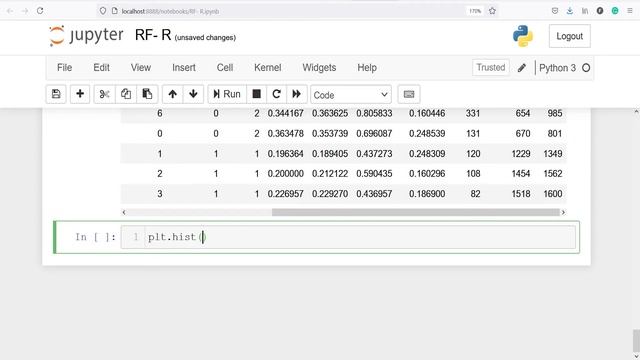Click the table cell value 0.186900

[427, 194]
